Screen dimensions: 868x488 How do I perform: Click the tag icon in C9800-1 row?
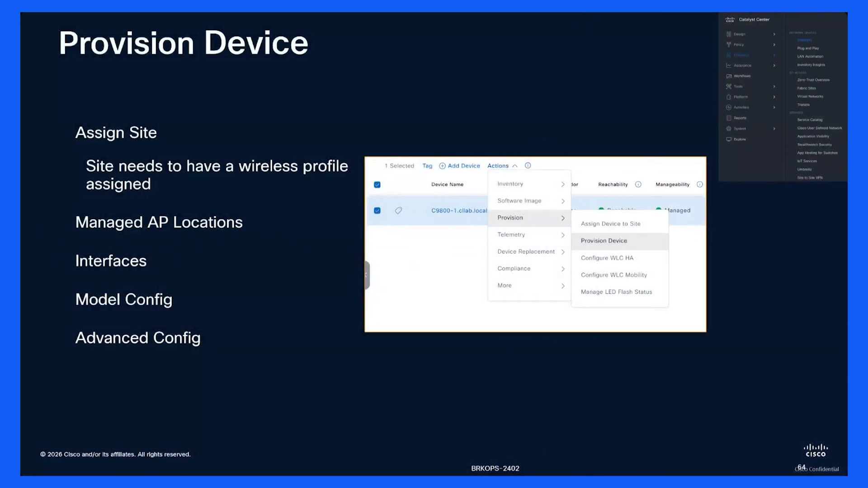tap(398, 211)
